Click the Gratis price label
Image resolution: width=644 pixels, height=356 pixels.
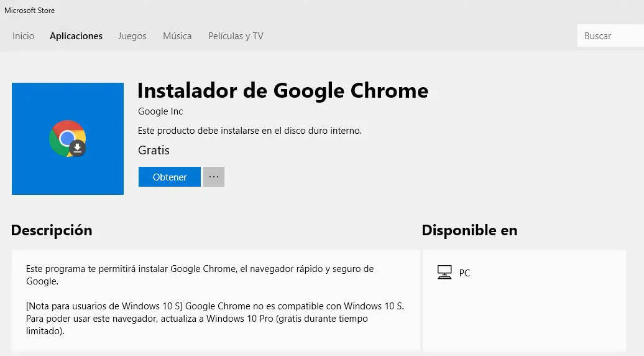click(x=154, y=150)
